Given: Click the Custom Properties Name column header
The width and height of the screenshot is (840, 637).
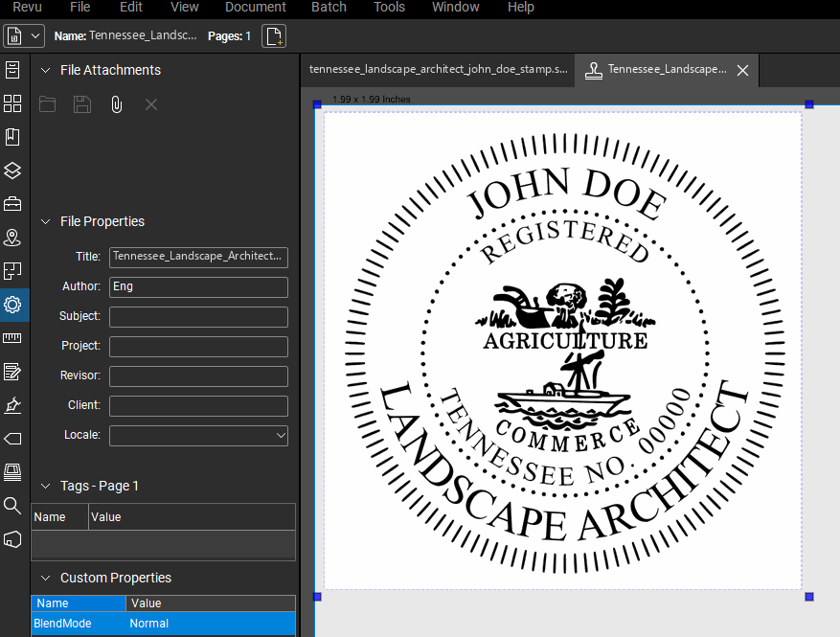Looking at the screenshot, I should coord(79,603).
